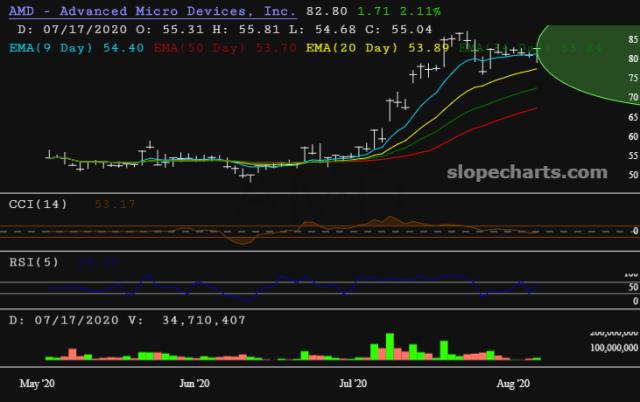Click the CCI(14) indicator label

(38, 204)
